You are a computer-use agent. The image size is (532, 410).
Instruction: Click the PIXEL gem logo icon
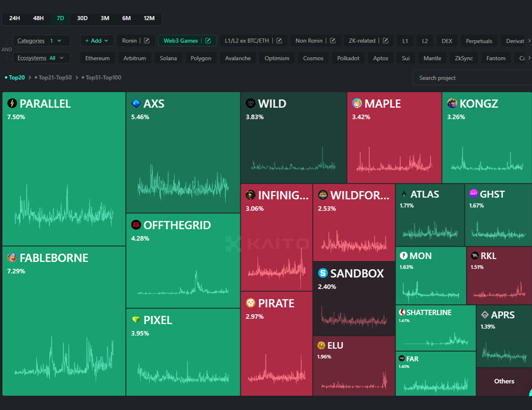pyautogui.click(x=136, y=320)
